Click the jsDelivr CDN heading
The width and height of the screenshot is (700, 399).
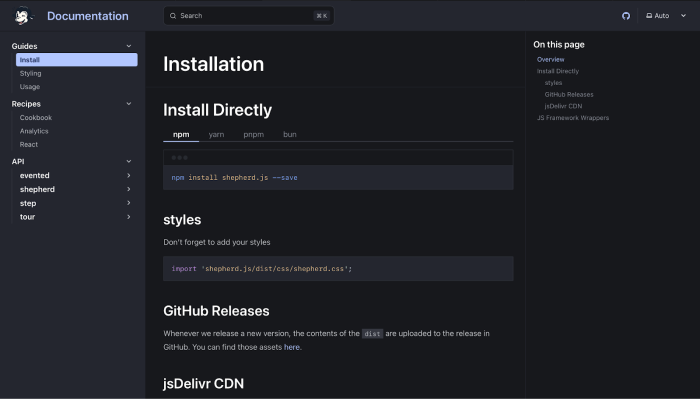pos(204,383)
